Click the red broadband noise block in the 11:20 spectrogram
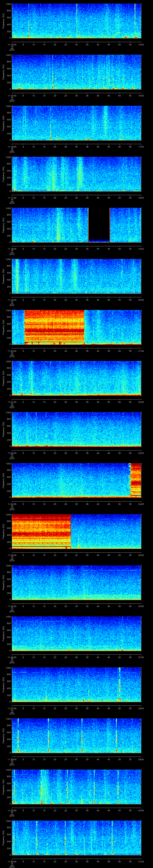Screen dimensions: 153x868 click(x=55, y=327)
